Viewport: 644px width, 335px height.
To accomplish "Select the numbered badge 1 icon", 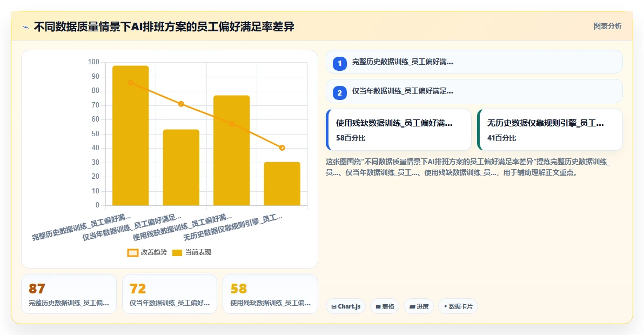I will (340, 64).
